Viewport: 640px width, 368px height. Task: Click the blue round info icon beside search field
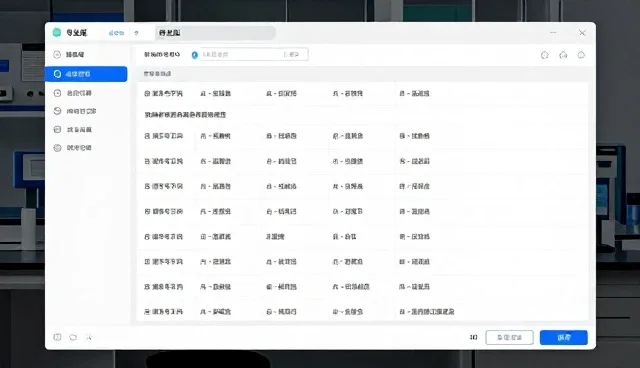[195, 55]
